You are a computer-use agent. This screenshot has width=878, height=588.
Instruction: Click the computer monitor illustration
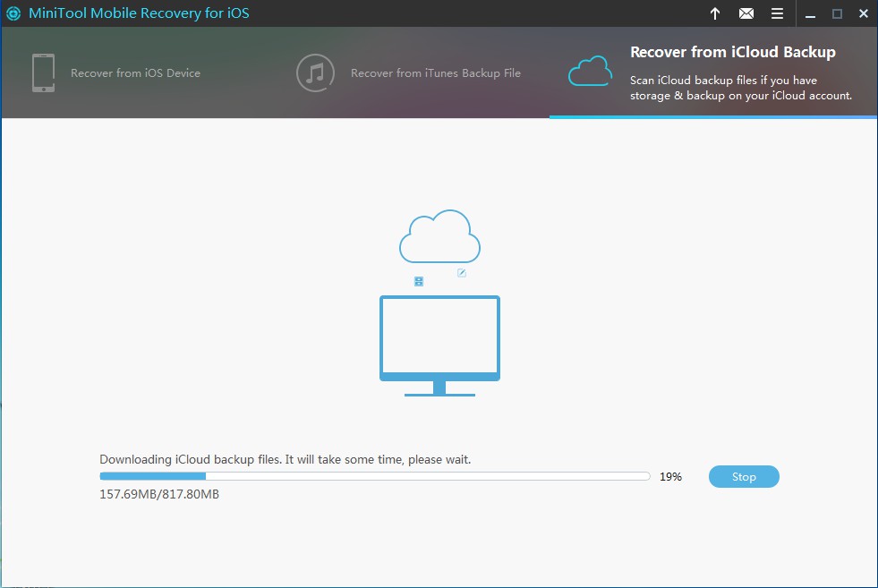pyautogui.click(x=439, y=346)
